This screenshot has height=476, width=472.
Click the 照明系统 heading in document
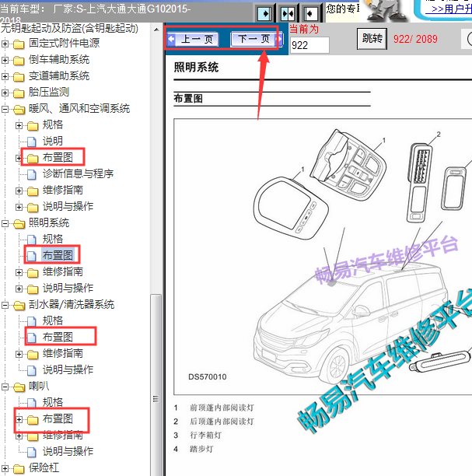[196, 67]
